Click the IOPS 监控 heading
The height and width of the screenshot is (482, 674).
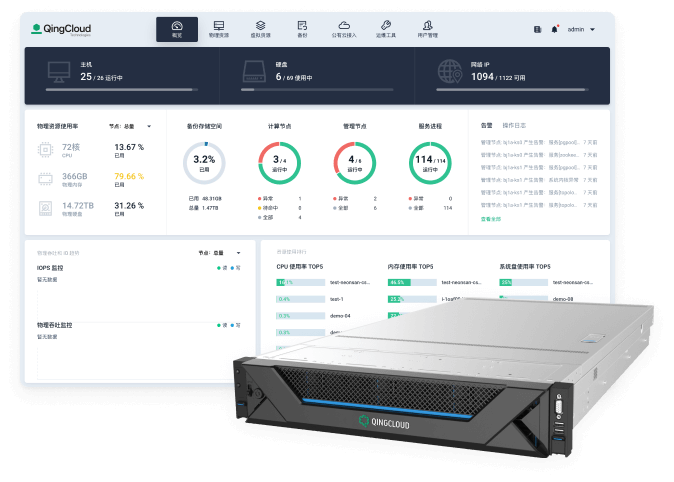click(x=50, y=268)
